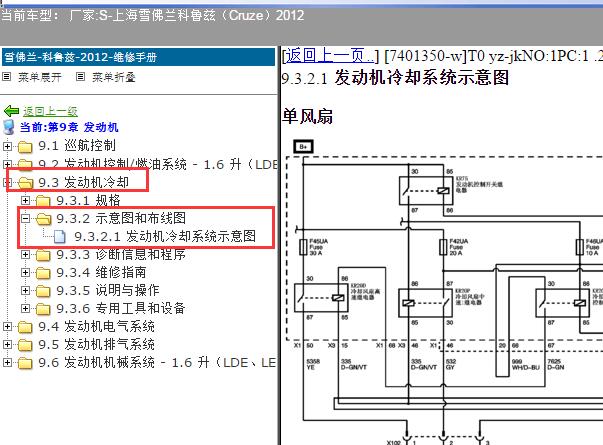
Task: Open the 返回上一级 link
Action: coord(50,111)
